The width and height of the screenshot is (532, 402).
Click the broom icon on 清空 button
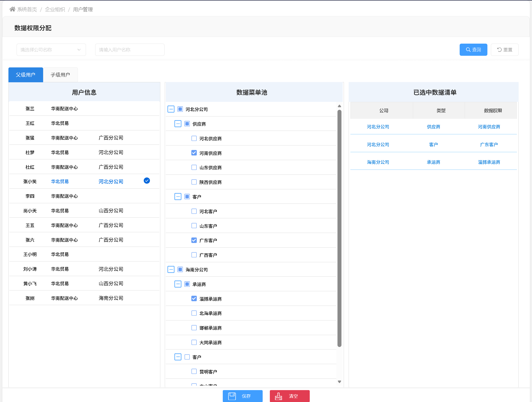click(x=279, y=396)
